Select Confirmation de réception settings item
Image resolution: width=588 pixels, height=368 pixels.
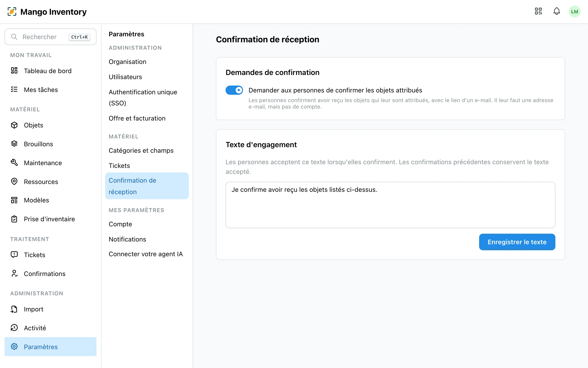click(147, 186)
